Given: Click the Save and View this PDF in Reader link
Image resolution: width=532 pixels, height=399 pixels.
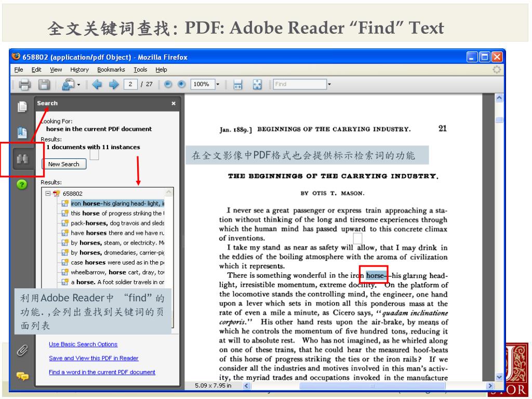Looking at the screenshot, I should pyautogui.click(x=94, y=358).
